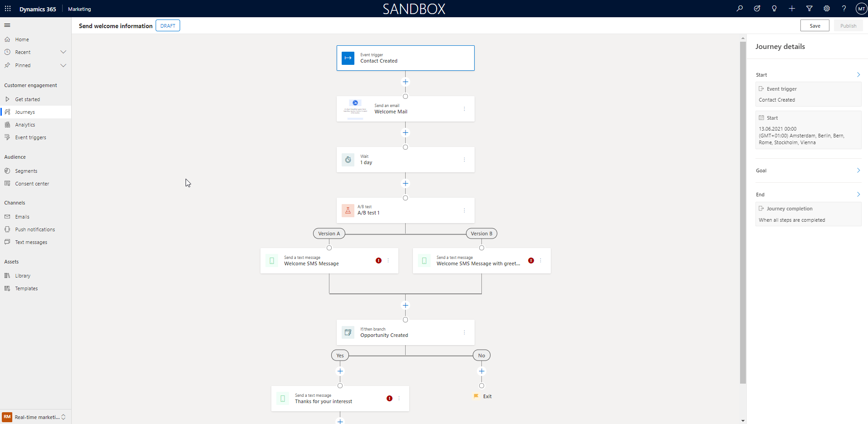Viewport: 868px width, 424px height.
Task: Expand the Pinned section in sidebar
Action: (x=63, y=65)
